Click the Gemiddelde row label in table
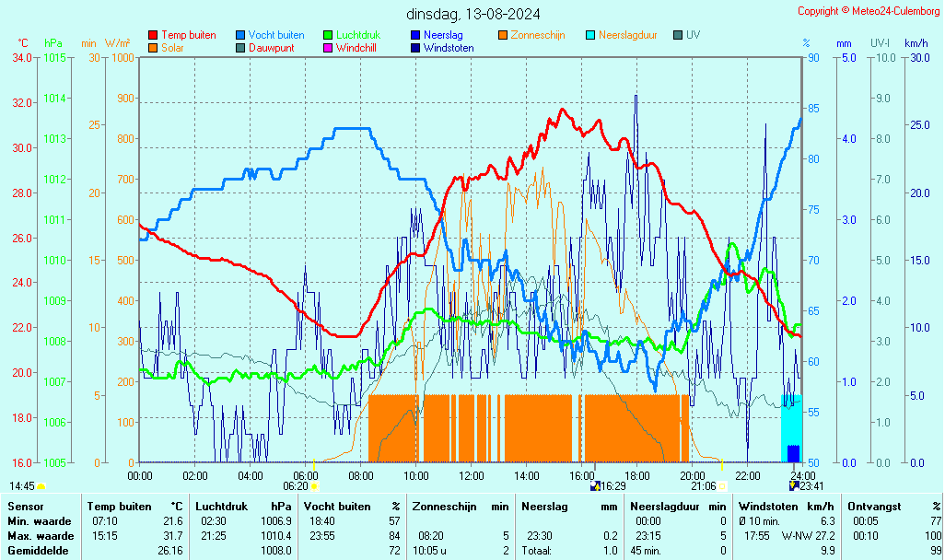Screen dimensions: 945x560 pyautogui.click(x=41, y=550)
